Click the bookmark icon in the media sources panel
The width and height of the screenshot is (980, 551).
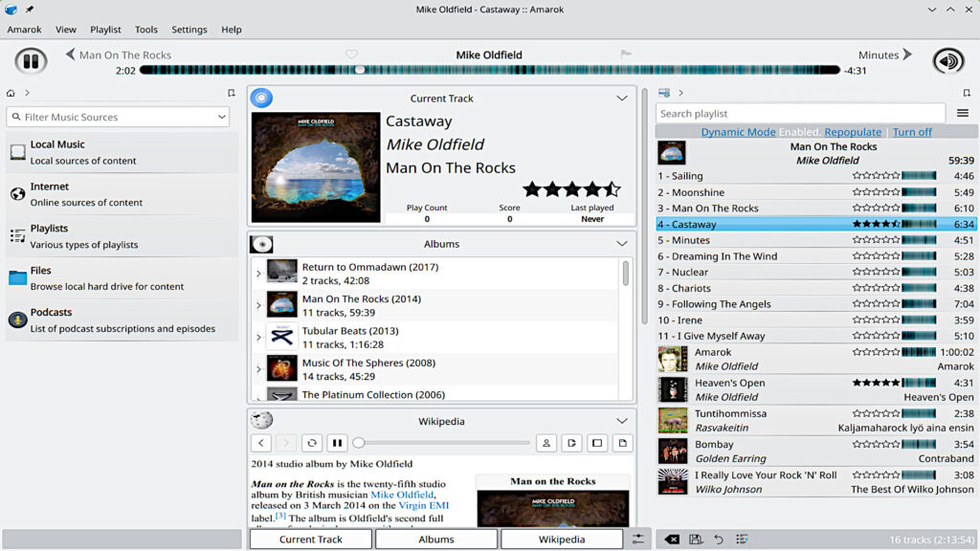[232, 93]
